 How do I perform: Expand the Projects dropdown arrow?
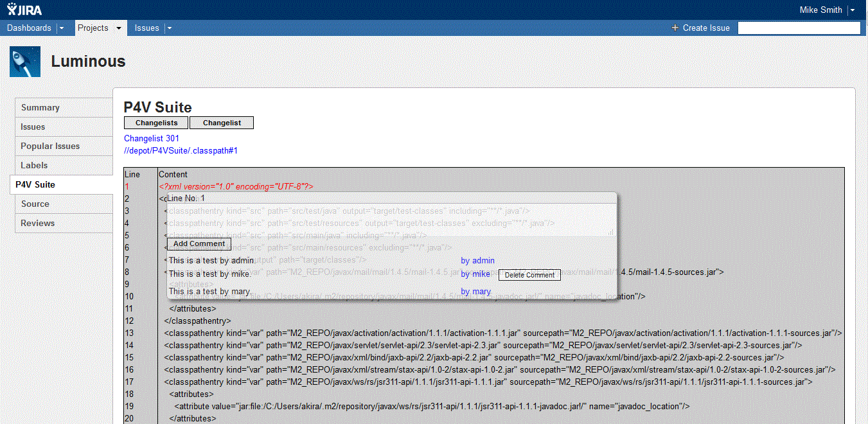pos(119,28)
